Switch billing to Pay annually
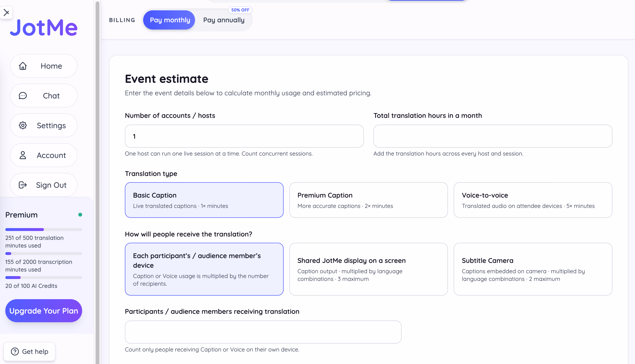The image size is (635, 364). (x=224, y=20)
